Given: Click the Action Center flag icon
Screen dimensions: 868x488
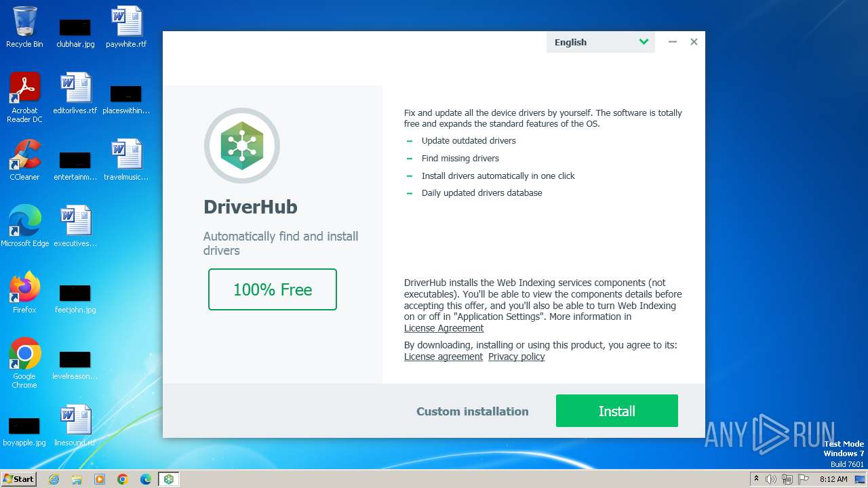Looking at the screenshot, I should tap(804, 479).
